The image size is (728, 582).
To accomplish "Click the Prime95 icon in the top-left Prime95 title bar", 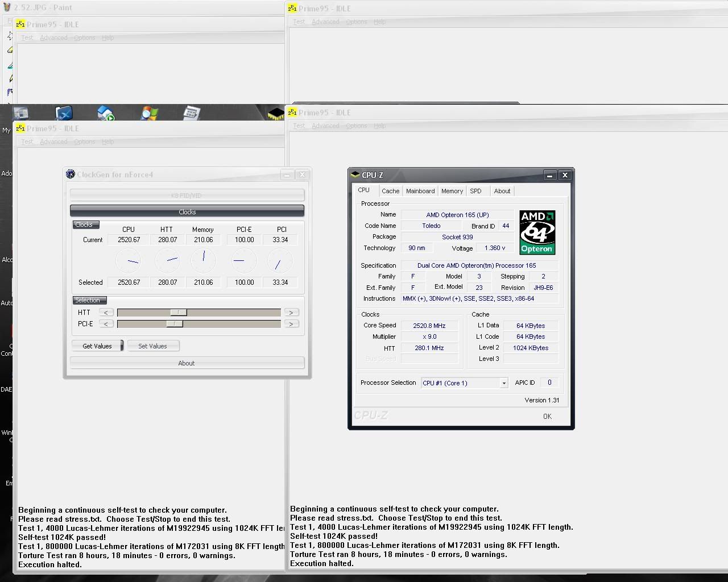I will click(x=20, y=24).
